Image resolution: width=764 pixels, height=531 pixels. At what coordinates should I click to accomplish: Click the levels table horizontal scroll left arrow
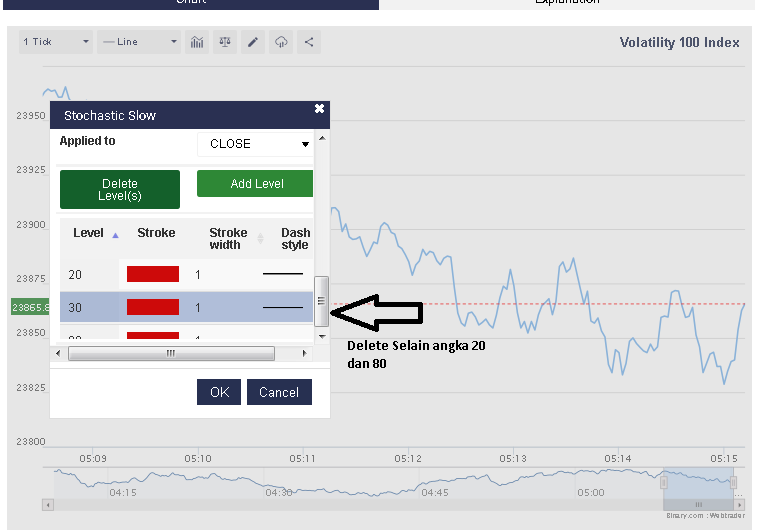click(58, 353)
